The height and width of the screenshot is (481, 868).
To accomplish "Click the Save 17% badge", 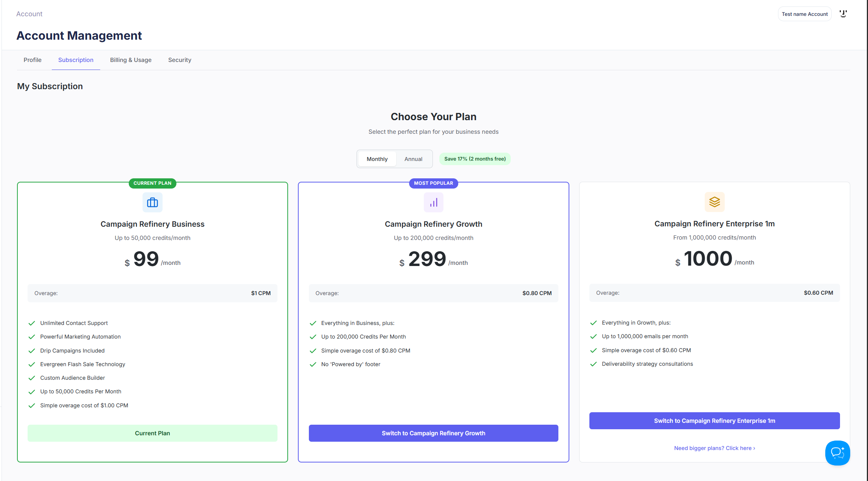I will pyautogui.click(x=475, y=159).
